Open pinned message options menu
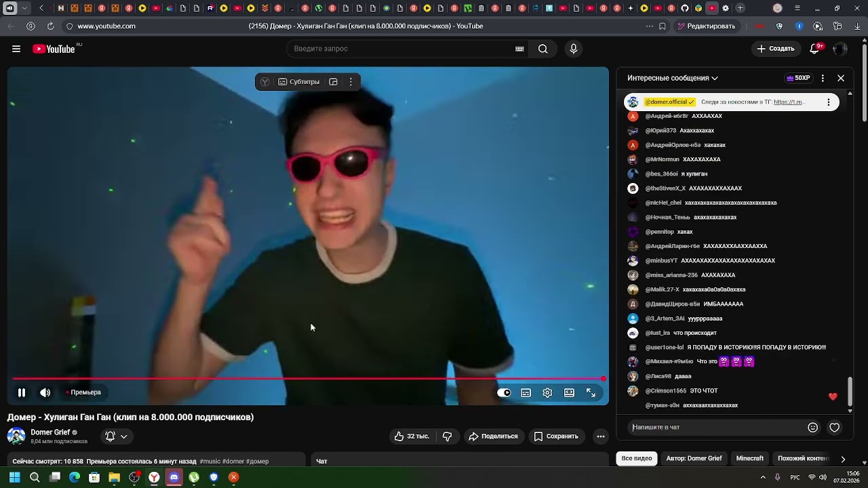The height and width of the screenshot is (488, 868). [829, 102]
